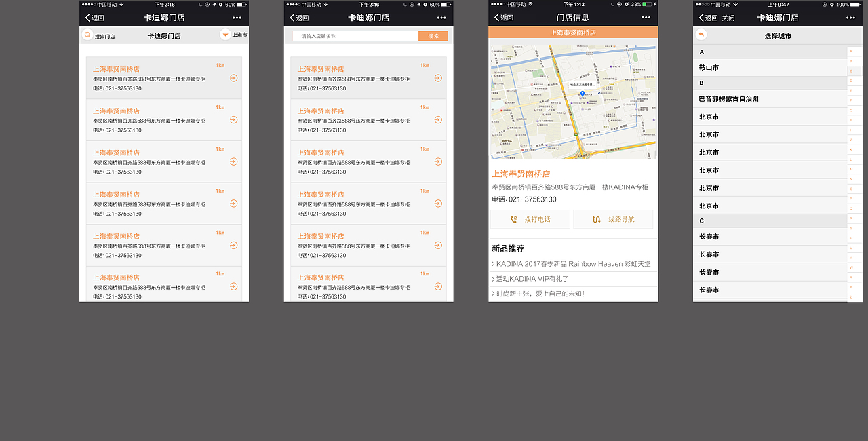Open the 上海市 city dropdown arrow
Image resolution: width=868 pixels, height=441 pixels.
(x=225, y=35)
